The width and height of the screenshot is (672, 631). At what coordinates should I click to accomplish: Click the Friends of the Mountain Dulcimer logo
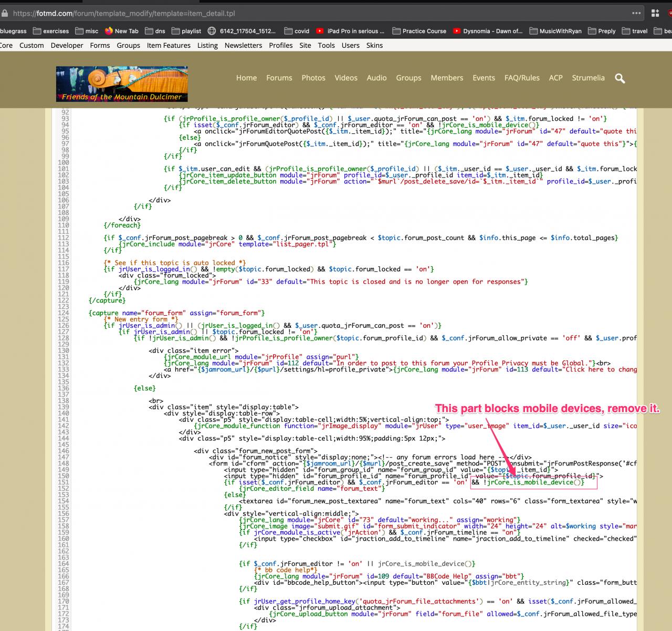[122, 84]
